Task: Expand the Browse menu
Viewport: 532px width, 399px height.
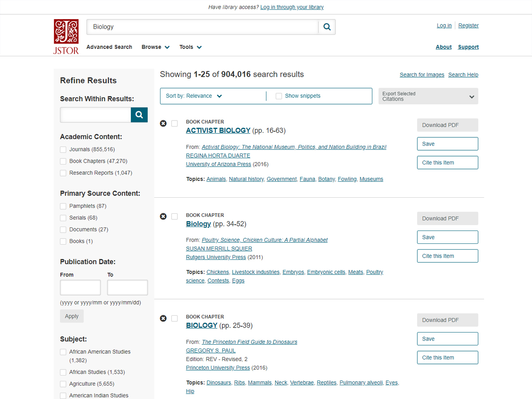Action: (156, 47)
